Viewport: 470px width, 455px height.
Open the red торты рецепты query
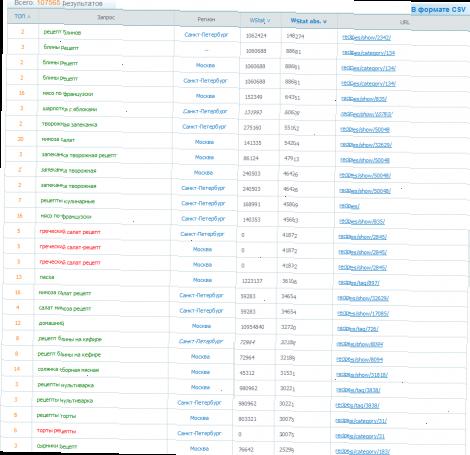56,431
